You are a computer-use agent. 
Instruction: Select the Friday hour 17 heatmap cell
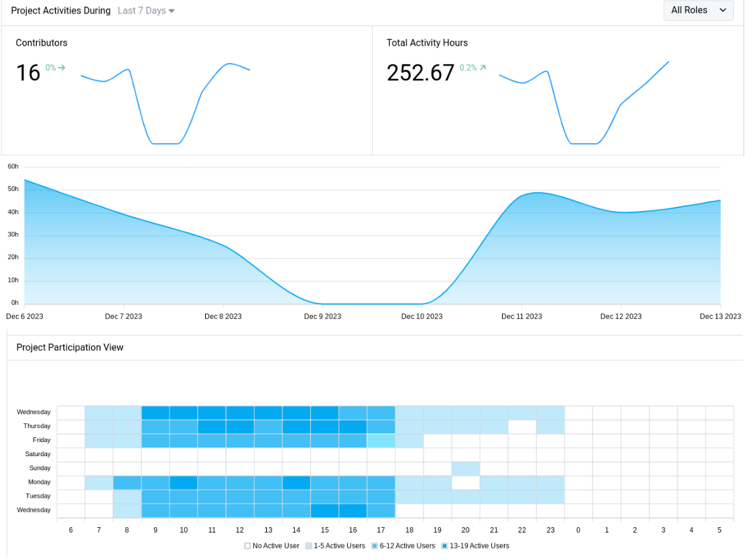tap(381, 440)
